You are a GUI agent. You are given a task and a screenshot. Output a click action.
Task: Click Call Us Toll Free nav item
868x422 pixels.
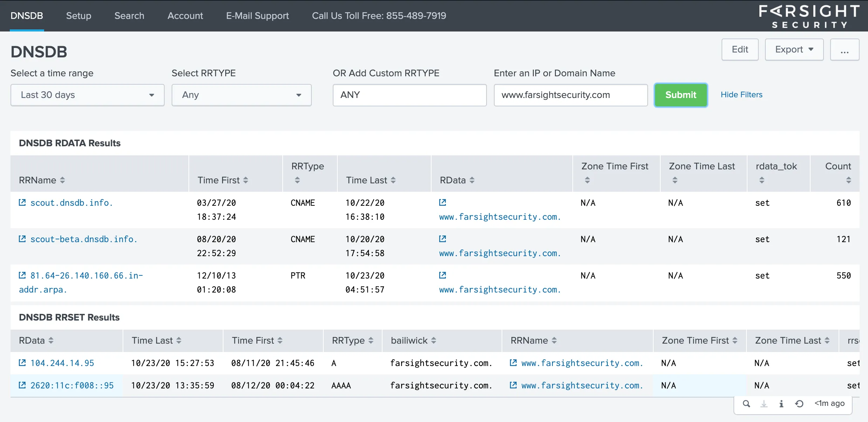379,16
